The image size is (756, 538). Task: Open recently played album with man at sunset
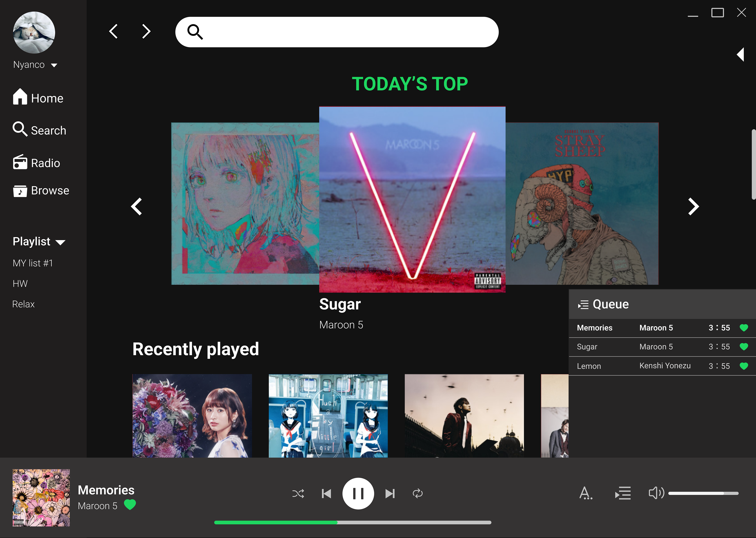464,416
